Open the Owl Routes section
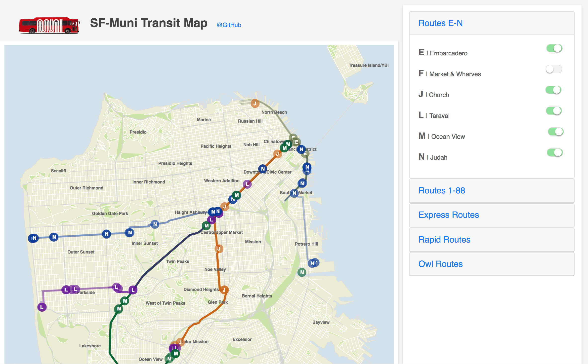The image size is (588, 364). [x=440, y=264]
